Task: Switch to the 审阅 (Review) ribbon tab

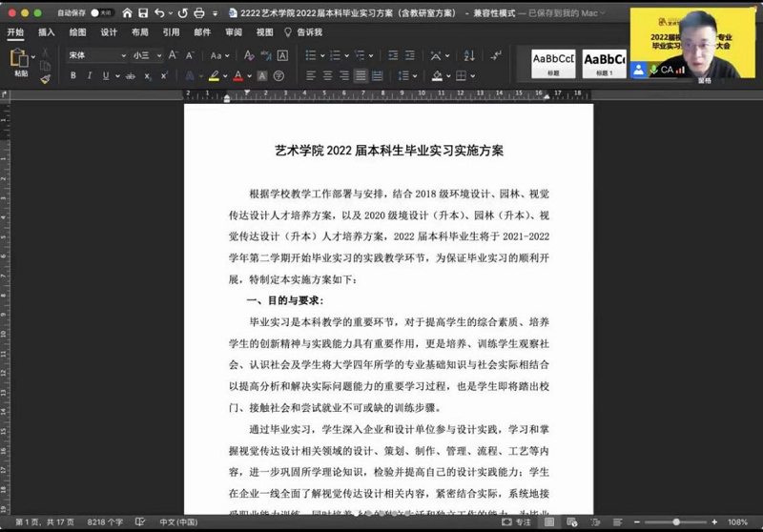Action: pos(233,31)
